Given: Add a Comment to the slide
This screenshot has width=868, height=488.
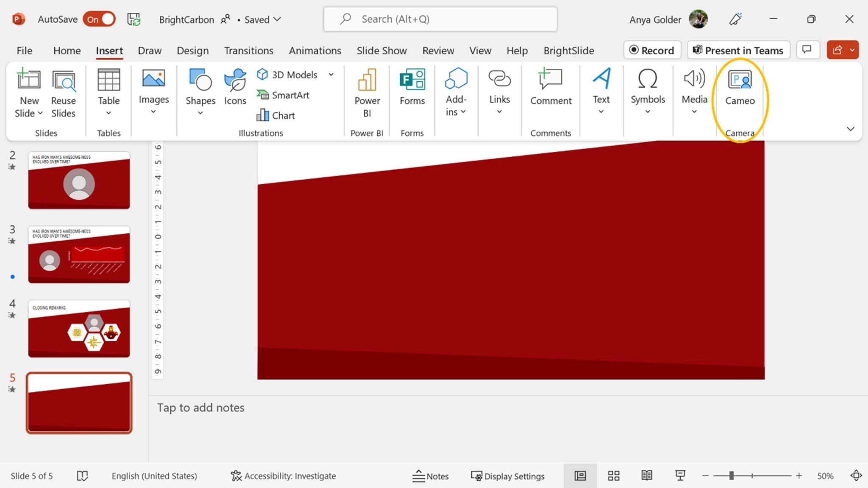Looking at the screenshot, I should click(x=550, y=87).
